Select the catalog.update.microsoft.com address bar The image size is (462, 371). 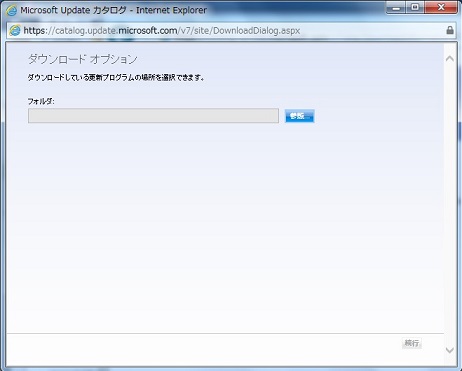(228, 31)
